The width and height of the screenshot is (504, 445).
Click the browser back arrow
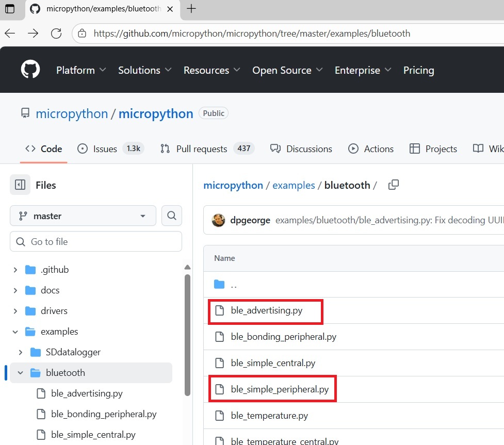click(x=10, y=34)
